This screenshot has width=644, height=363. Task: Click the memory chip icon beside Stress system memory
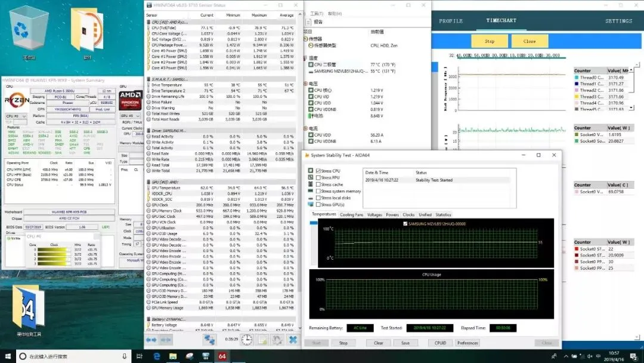(311, 190)
